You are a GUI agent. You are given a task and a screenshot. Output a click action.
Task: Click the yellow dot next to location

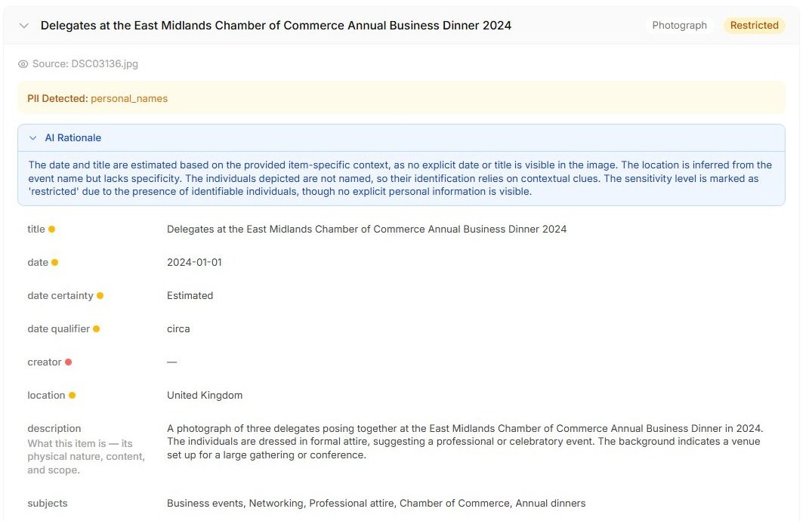tap(72, 395)
